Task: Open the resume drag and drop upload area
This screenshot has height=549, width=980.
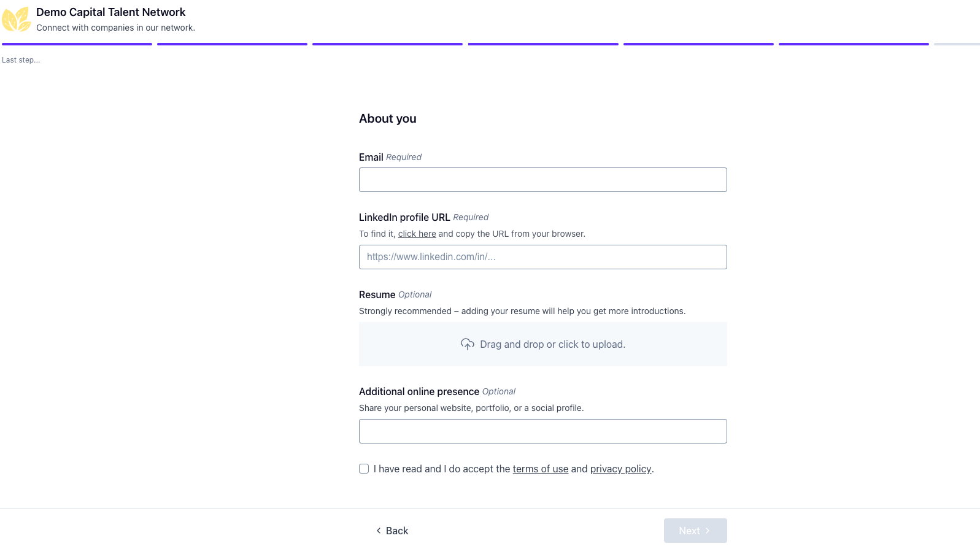Action: point(543,344)
